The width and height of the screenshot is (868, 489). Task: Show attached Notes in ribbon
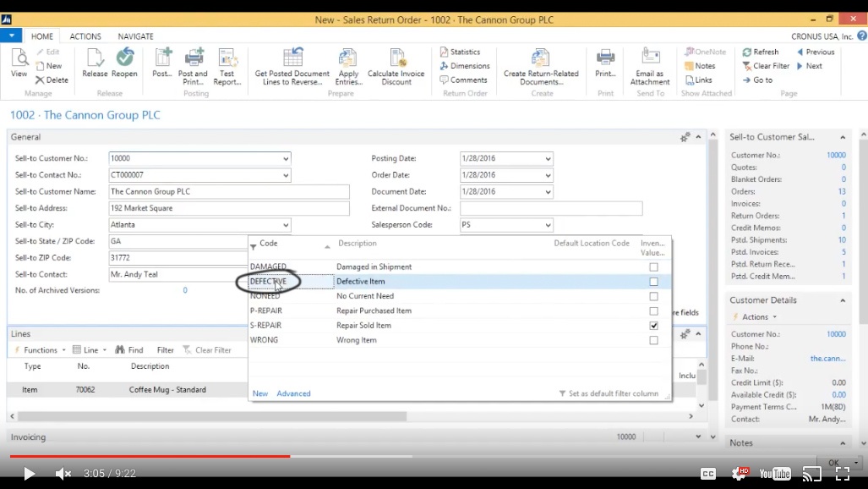(700, 65)
